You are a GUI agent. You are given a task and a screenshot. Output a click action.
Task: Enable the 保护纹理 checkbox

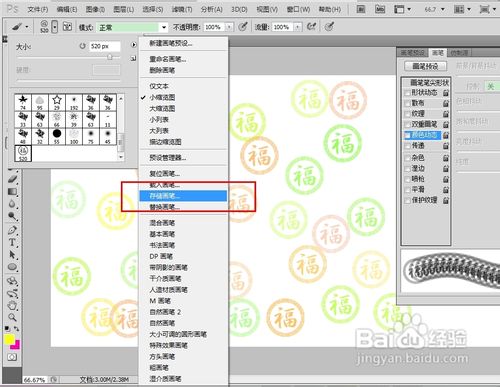(x=407, y=200)
